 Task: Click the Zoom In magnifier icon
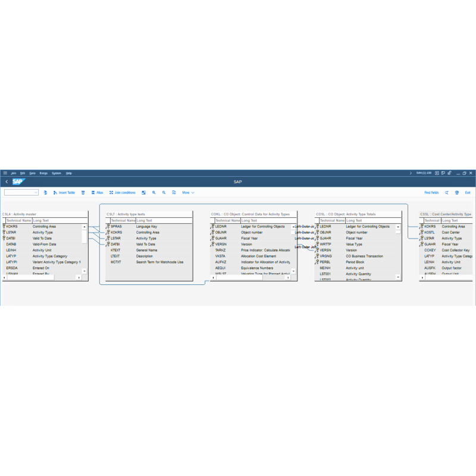(x=155, y=192)
